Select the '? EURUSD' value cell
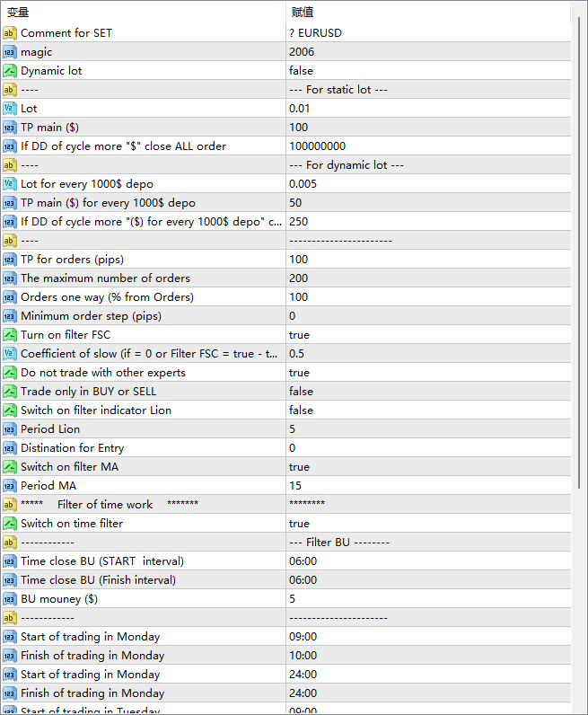Image resolution: width=588 pixels, height=715 pixels. pyautogui.click(x=428, y=33)
